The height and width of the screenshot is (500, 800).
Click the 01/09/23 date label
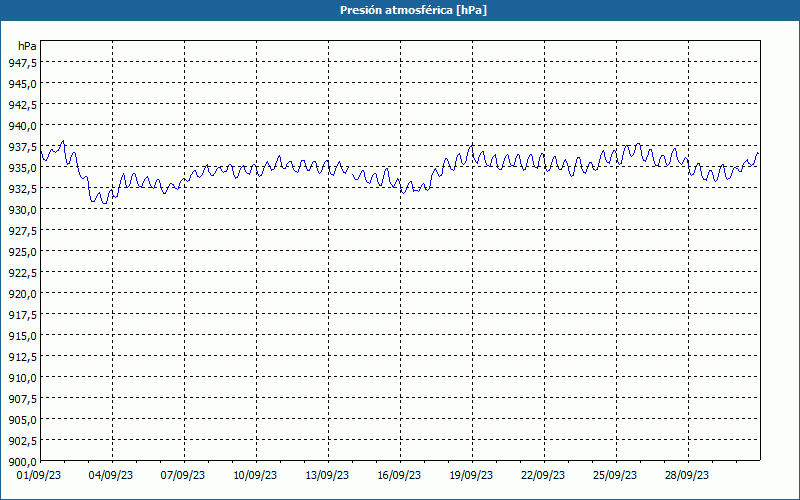point(39,475)
